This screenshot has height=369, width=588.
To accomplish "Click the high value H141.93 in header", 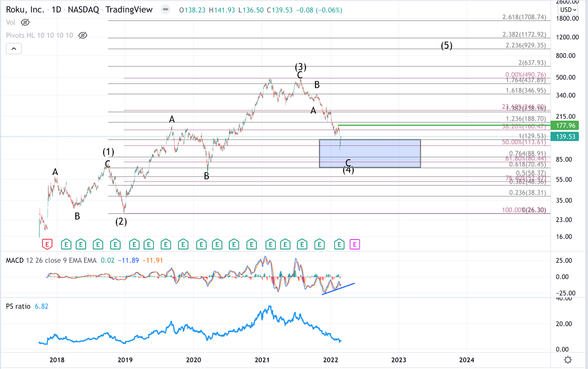I will tap(222, 10).
